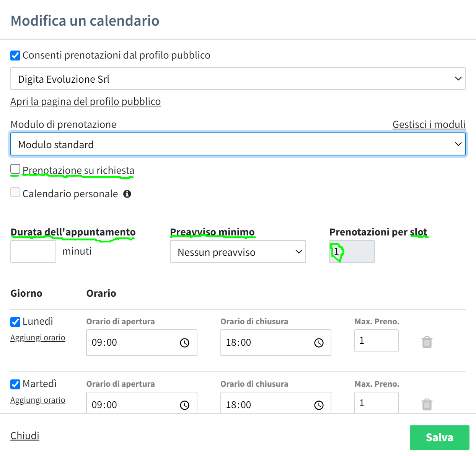This screenshot has height=456, width=476.
Task: Expand the Digita Evoluzione Srl dropdown
Action: [238, 78]
